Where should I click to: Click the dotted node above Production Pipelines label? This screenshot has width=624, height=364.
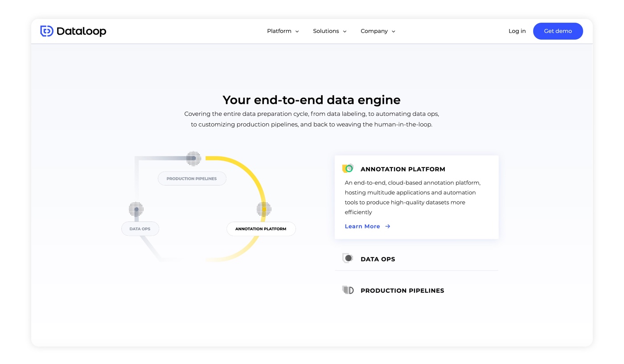pyautogui.click(x=193, y=159)
